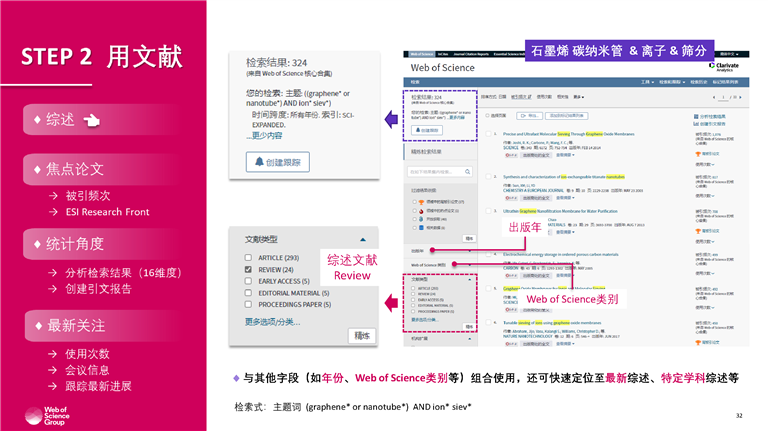Uncheck REVIEW (24) in enlarged panel
768x431 pixels.
[x=248, y=269]
